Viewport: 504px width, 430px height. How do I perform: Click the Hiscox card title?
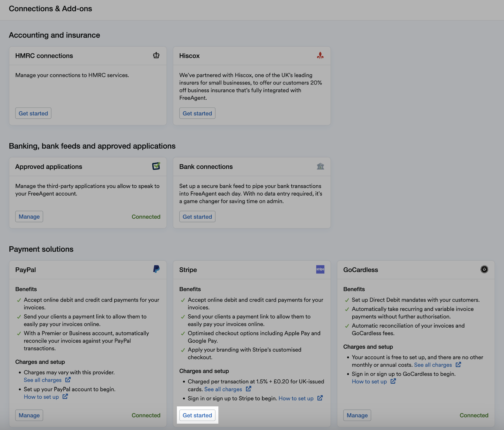pos(189,56)
